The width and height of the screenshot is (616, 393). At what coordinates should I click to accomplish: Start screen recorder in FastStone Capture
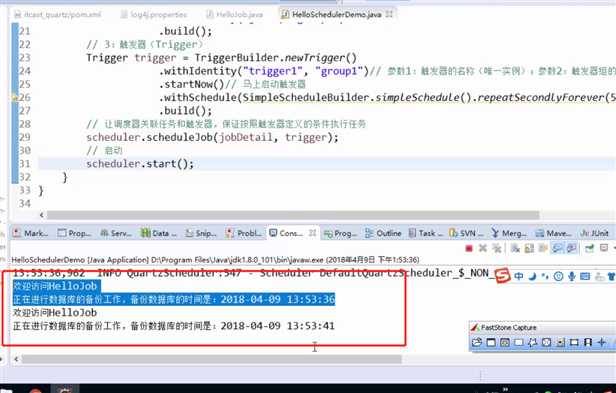[x=588, y=342]
